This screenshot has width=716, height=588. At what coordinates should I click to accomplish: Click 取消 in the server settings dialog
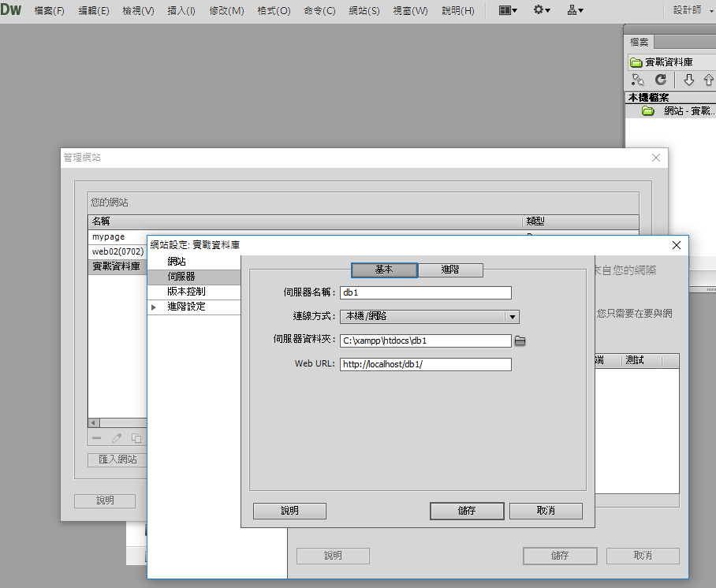[546, 511]
